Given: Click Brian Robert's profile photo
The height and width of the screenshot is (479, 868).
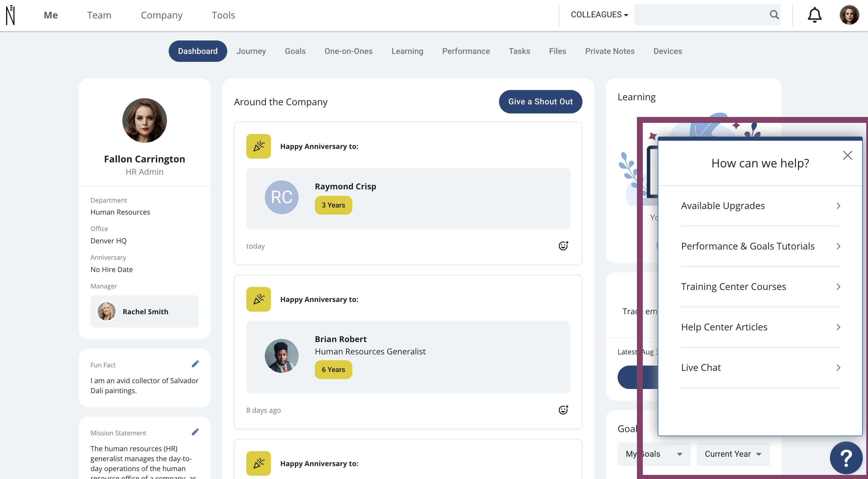Looking at the screenshot, I should (x=282, y=356).
